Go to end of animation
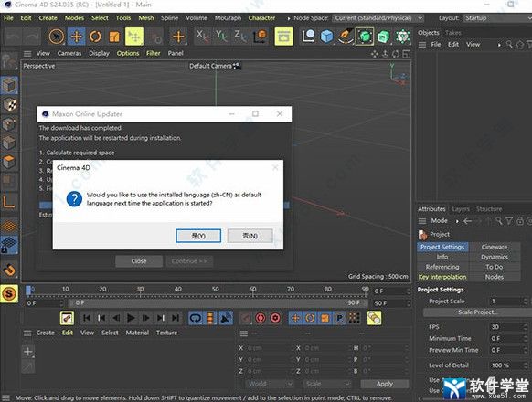 (176, 318)
